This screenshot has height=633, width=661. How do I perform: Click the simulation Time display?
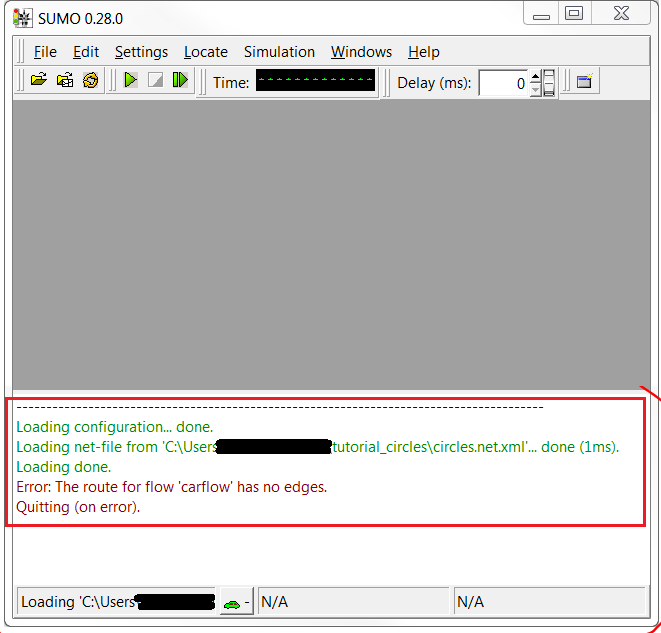tap(315, 81)
